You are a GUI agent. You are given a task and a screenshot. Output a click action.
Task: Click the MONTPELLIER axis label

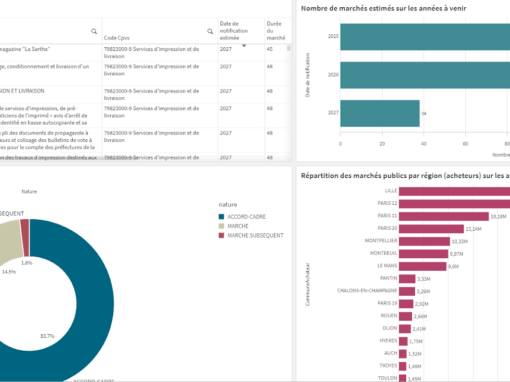(x=381, y=241)
